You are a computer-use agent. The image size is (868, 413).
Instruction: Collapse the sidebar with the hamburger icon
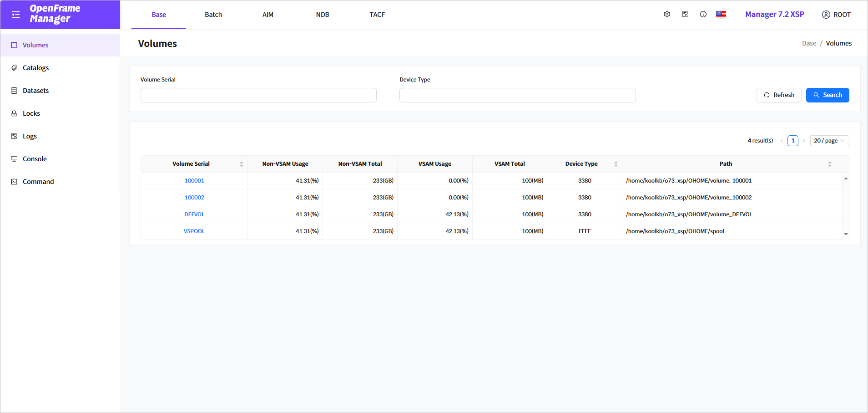pyautogui.click(x=16, y=15)
